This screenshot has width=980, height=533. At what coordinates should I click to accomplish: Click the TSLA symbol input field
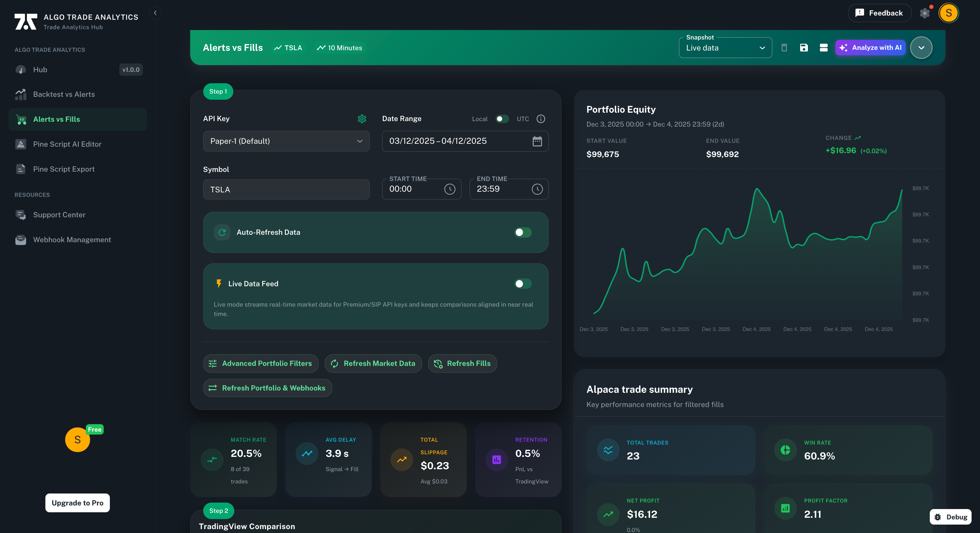click(286, 189)
